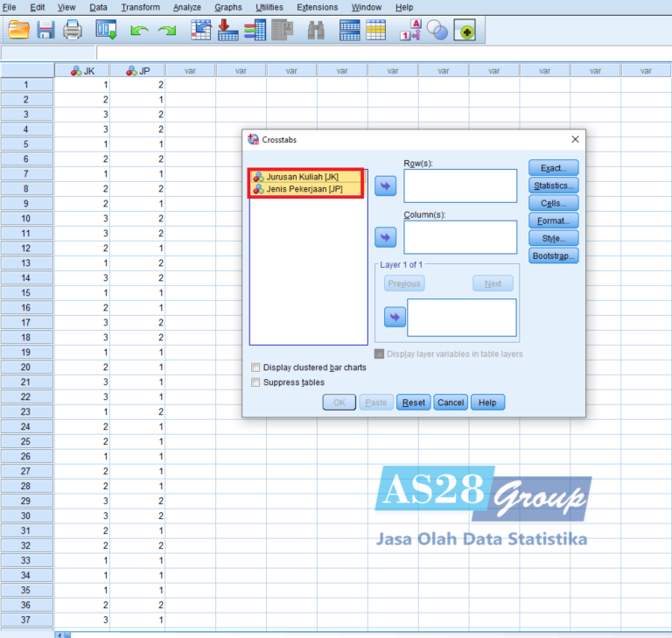Click the Recall recent dialogs icon
672x638 pixels.
(x=107, y=31)
